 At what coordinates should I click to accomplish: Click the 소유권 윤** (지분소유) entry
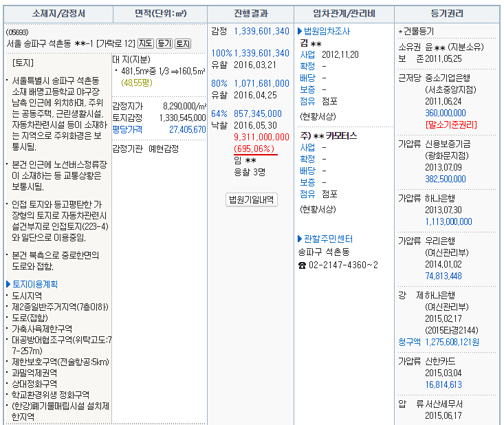coord(441,47)
